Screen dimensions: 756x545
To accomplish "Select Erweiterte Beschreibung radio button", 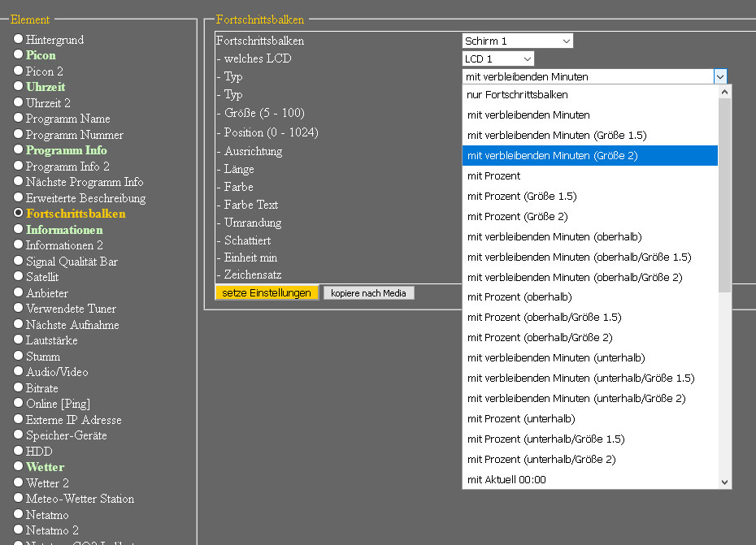I will pyautogui.click(x=19, y=197).
